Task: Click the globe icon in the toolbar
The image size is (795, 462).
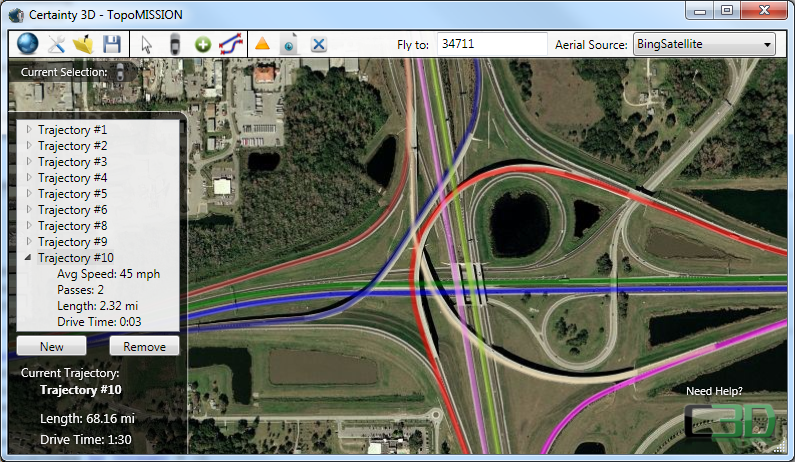Action: tap(26, 44)
